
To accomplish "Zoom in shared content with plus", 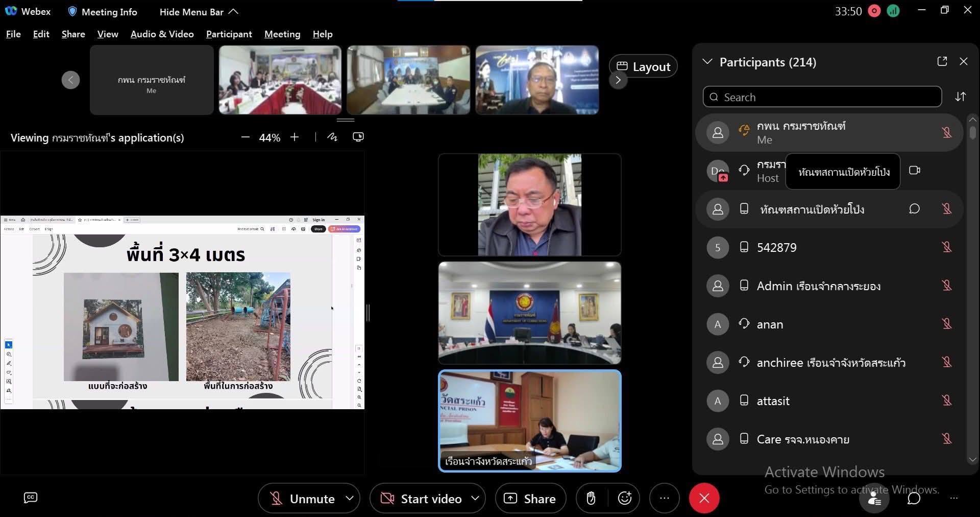I will tap(295, 137).
